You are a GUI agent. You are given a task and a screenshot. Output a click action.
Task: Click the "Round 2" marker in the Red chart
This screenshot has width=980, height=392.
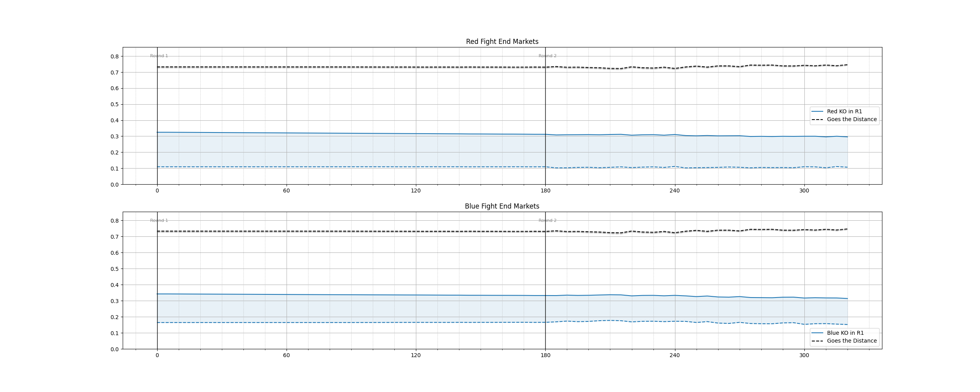click(x=547, y=56)
